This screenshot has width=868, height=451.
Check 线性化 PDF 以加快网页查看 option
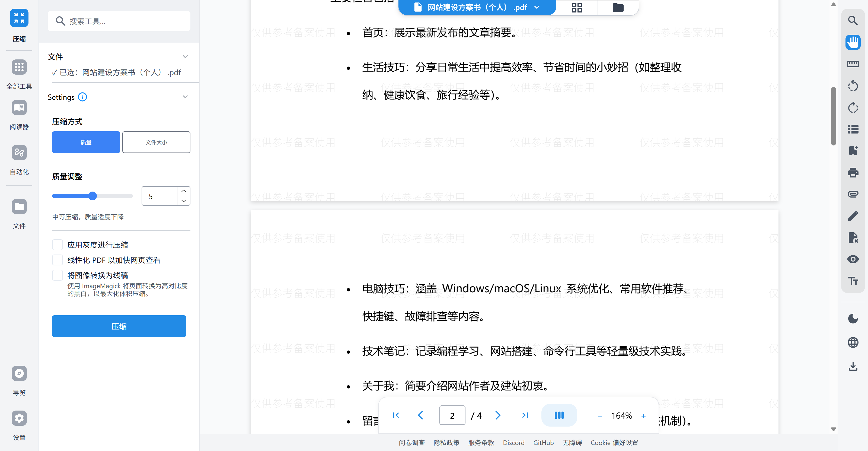click(58, 260)
